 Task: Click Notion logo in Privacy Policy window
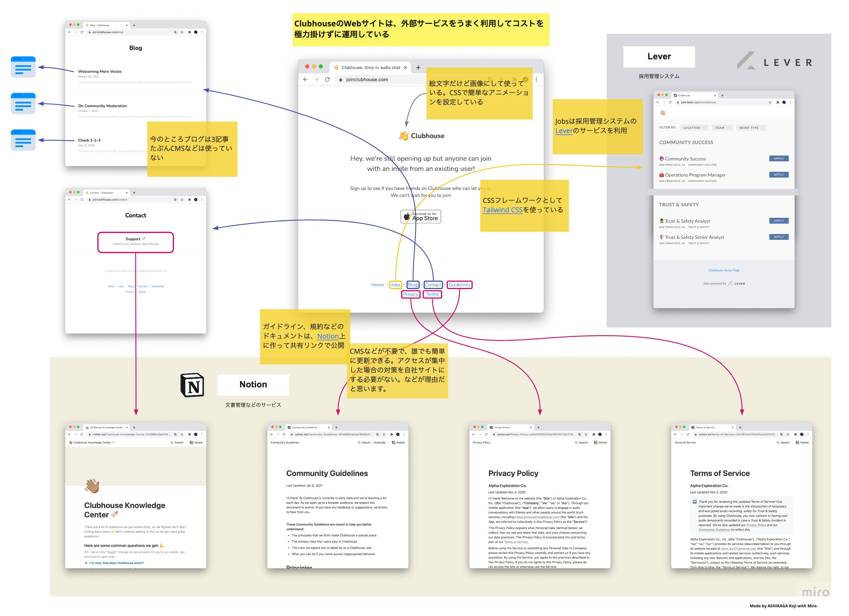click(601, 443)
